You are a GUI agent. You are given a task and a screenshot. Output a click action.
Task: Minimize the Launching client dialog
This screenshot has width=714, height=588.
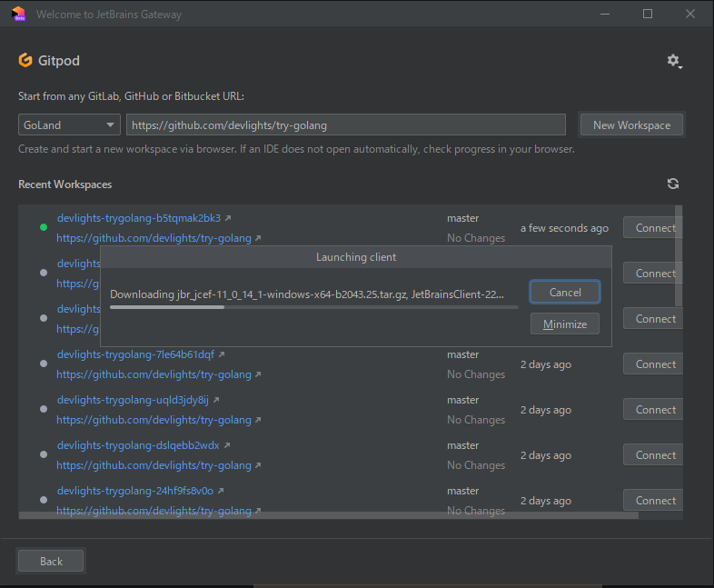click(565, 324)
